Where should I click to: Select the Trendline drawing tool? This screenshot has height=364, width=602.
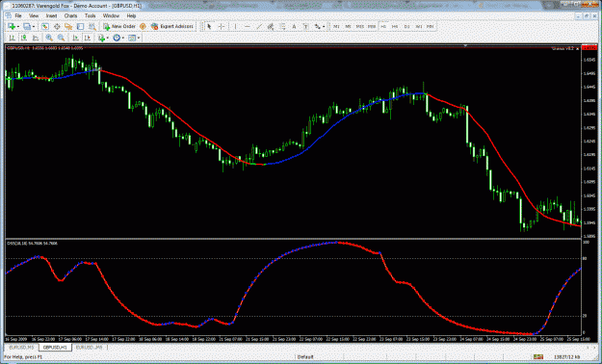[x=259, y=27]
